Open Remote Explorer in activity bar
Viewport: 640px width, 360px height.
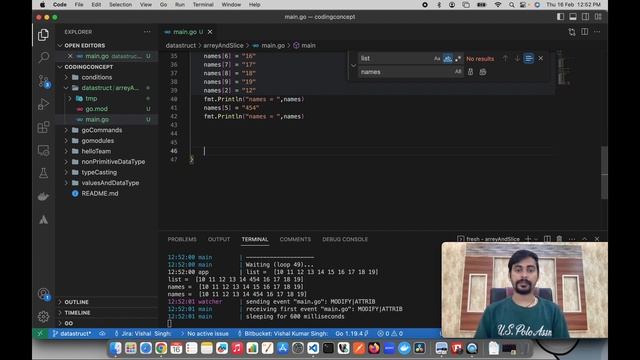pos(43,150)
